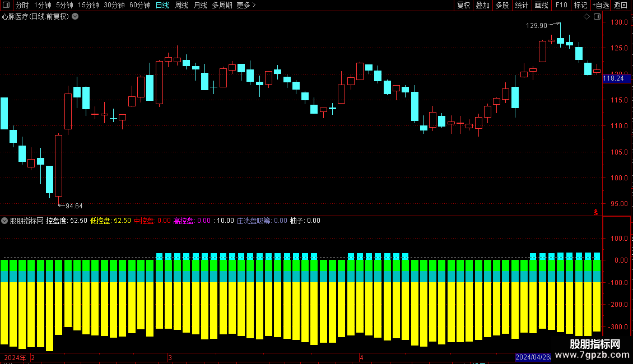Click the 控盘度: 52.50 value

point(67,221)
